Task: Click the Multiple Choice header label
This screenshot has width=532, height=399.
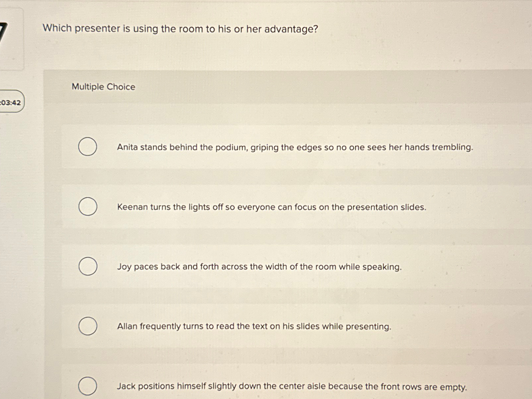Action: [x=103, y=87]
